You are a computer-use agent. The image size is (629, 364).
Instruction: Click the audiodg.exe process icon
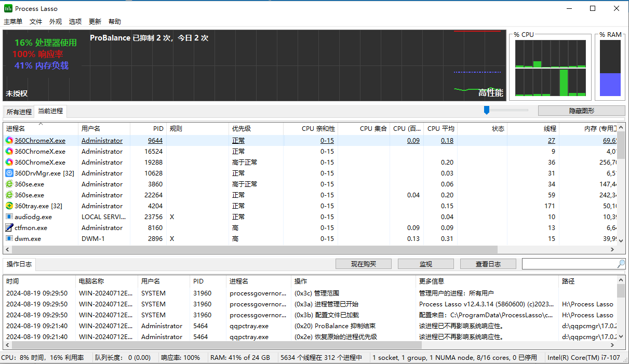(x=8, y=217)
